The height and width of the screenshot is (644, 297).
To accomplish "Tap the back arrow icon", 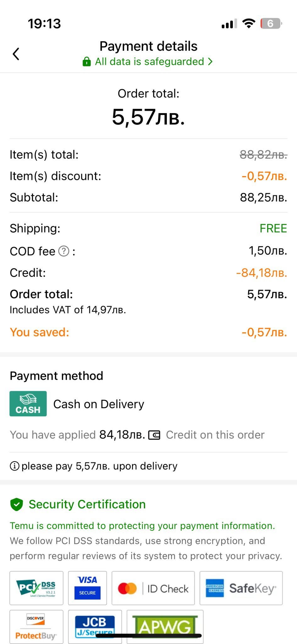I will pos(16,54).
